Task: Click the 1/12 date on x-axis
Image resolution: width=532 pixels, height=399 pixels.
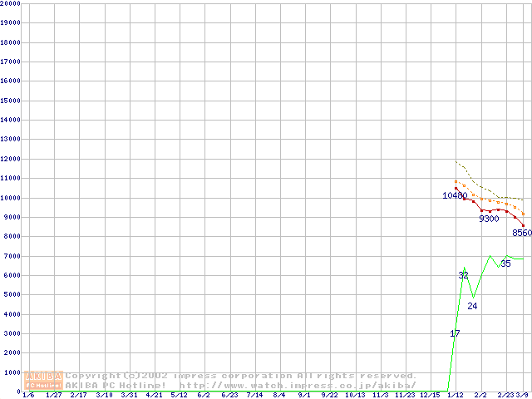Action: [455, 395]
